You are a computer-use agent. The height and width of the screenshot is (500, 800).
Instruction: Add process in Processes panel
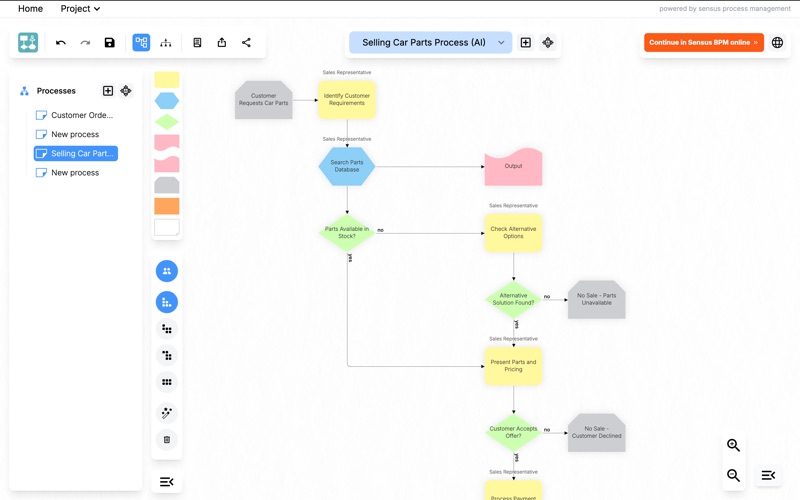(x=108, y=91)
